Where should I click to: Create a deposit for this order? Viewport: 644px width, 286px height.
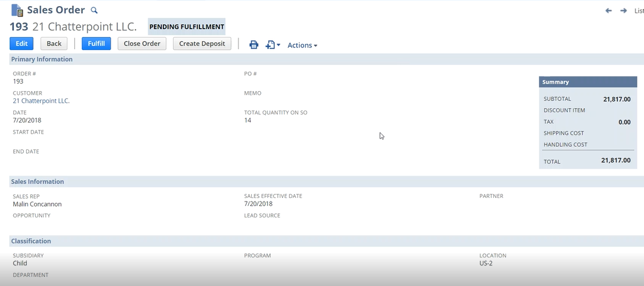[202, 44]
